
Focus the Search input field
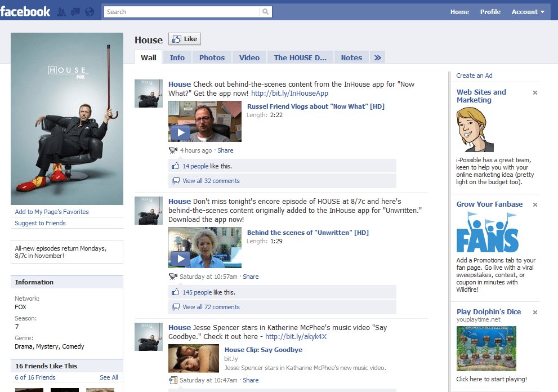[x=182, y=12]
